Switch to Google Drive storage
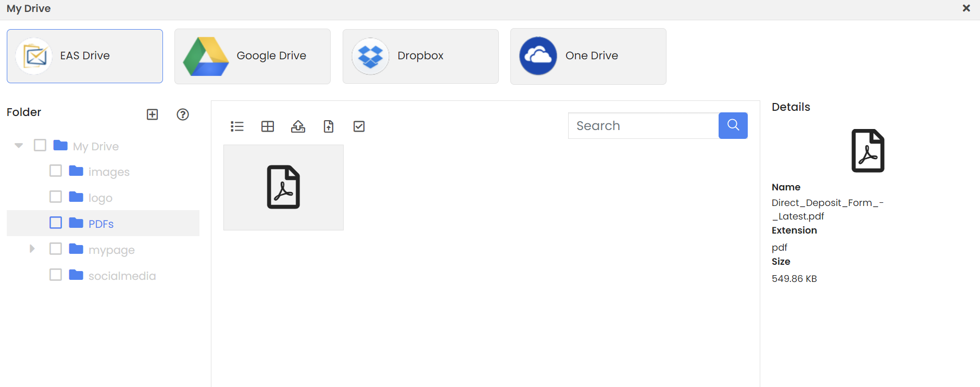 pos(253,56)
